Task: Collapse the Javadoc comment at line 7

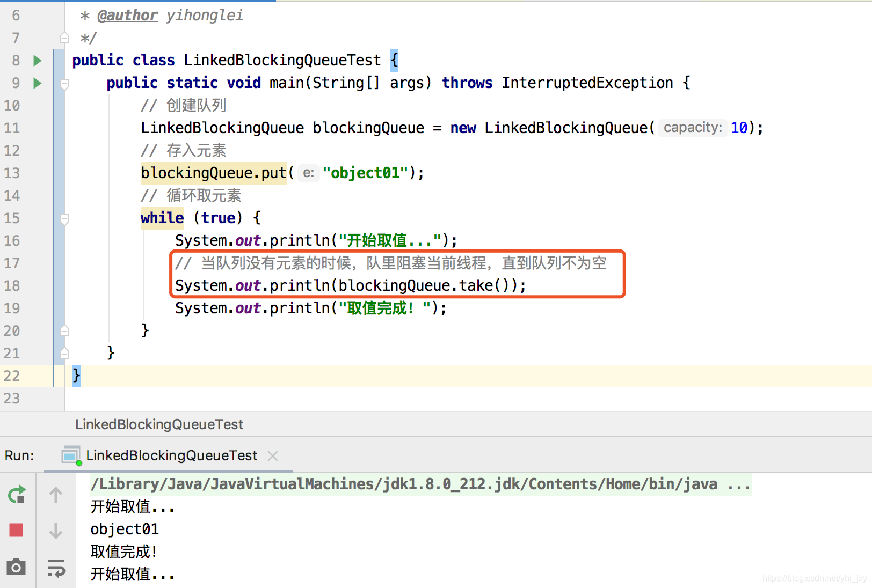Action: (64, 38)
